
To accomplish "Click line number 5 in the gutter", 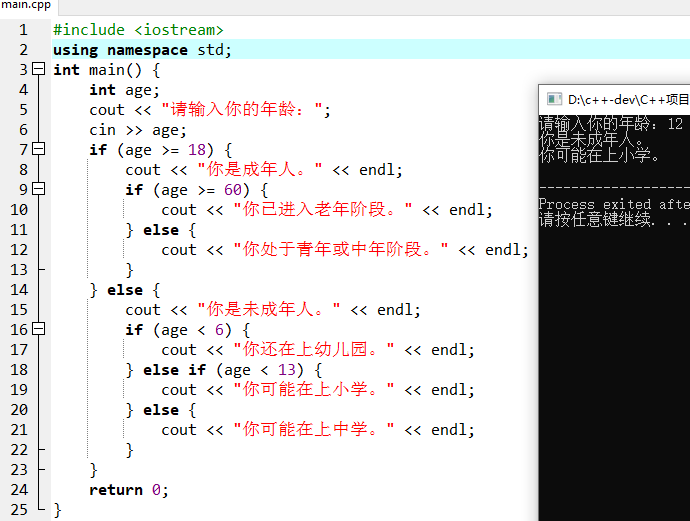I will pyautogui.click(x=23, y=110).
